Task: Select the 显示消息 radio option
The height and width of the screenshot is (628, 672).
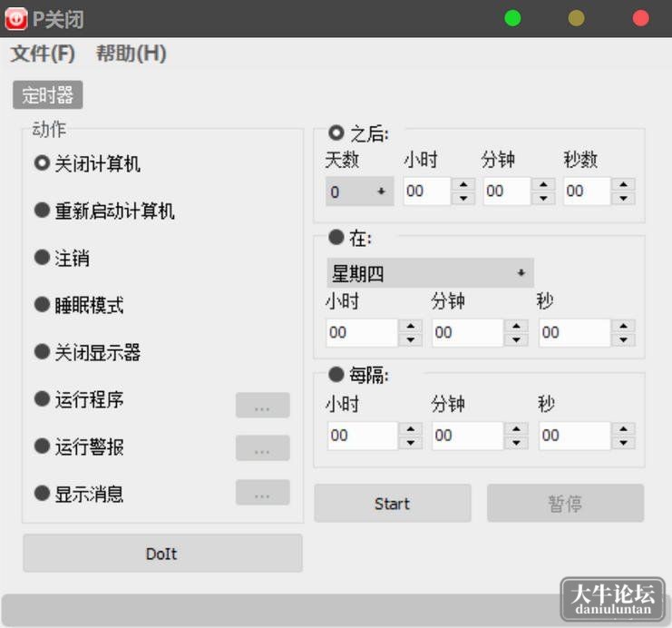Action: click(79, 494)
